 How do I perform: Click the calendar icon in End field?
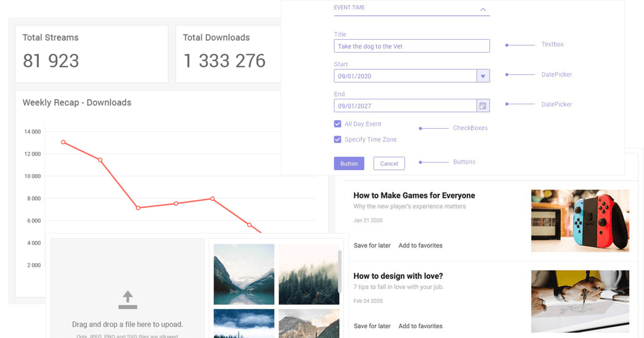click(x=483, y=106)
